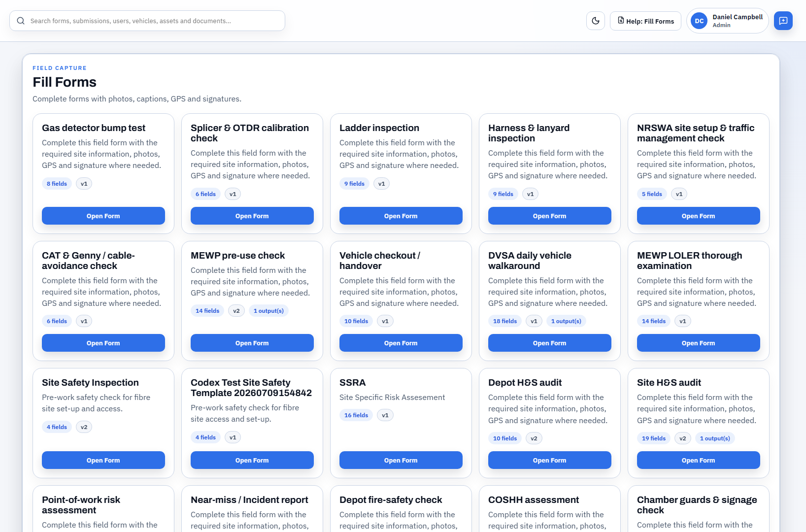Click the 1 output(s) badge on MEWP pre-use check
This screenshot has height=532, width=806.
click(x=269, y=311)
